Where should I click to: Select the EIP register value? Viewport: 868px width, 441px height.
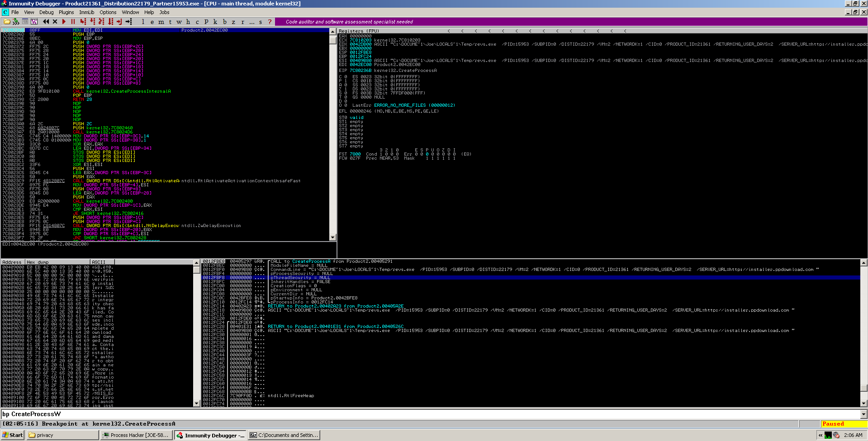pyautogui.click(x=360, y=71)
